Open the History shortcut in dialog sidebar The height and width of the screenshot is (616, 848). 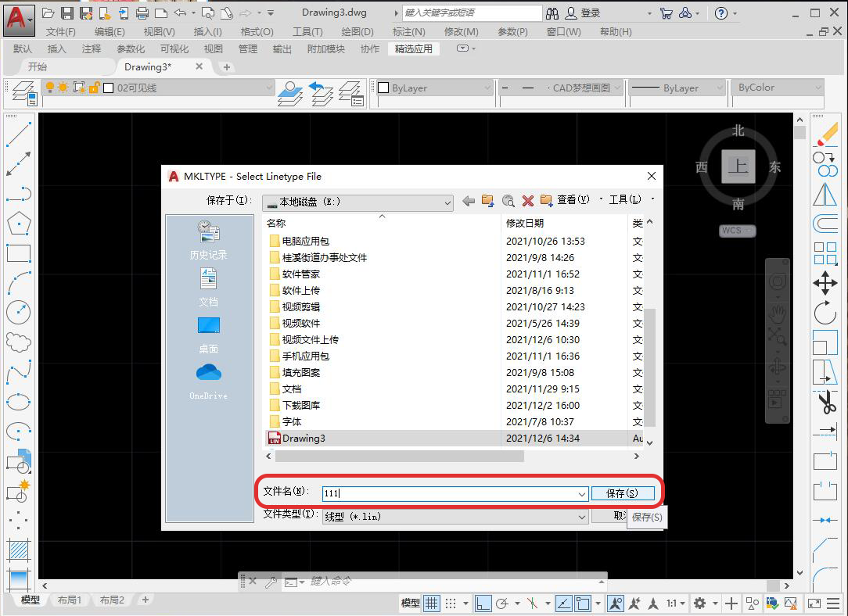pos(209,240)
